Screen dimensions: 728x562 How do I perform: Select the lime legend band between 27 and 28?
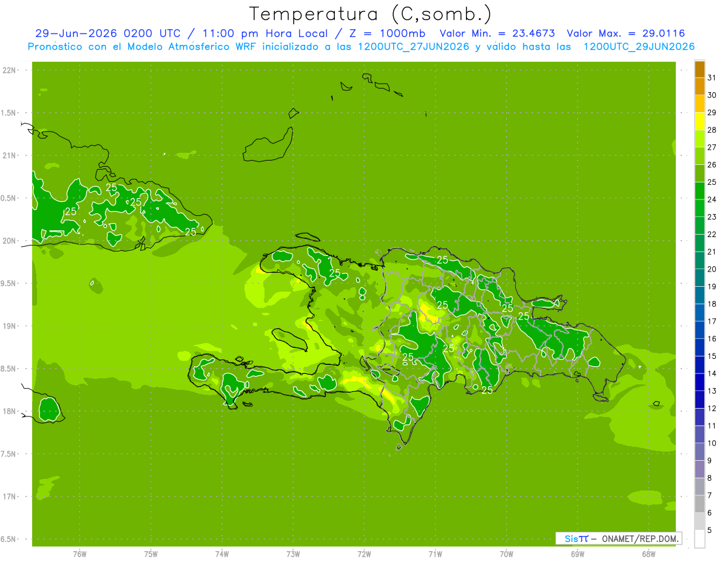699,138
